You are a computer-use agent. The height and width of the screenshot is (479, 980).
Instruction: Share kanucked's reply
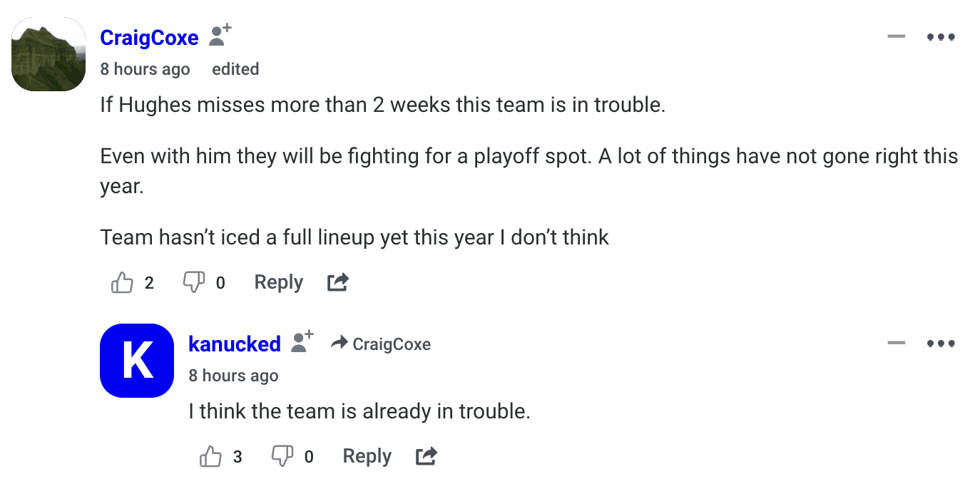click(x=426, y=456)
